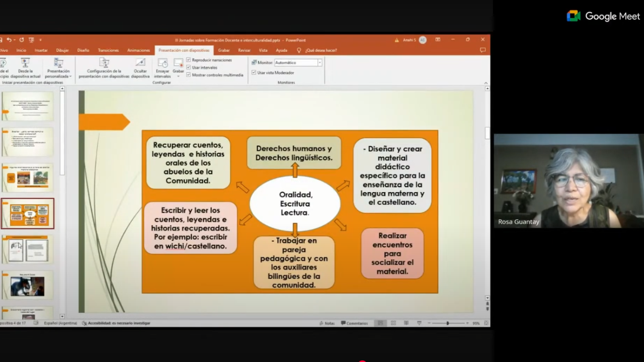Show the Notas pane
The width and height of the screenshot is (644, 362).
[x=327, y=323]
